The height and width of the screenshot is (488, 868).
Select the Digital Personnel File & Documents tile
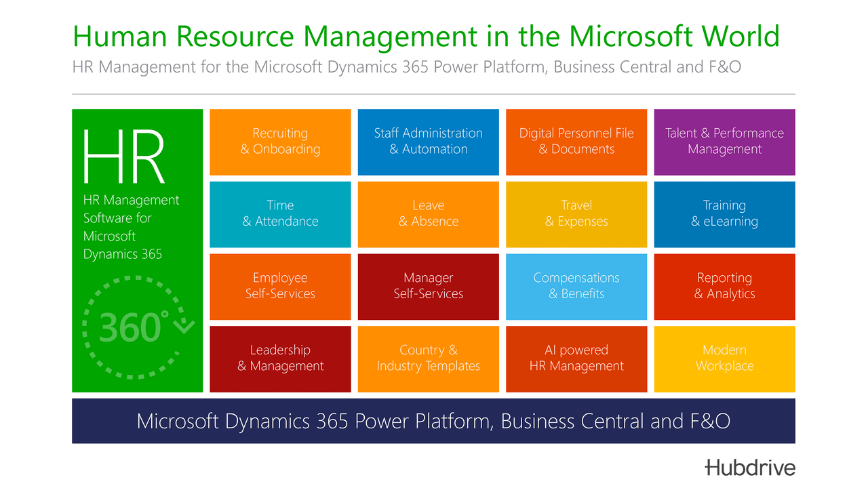(576, 142)
